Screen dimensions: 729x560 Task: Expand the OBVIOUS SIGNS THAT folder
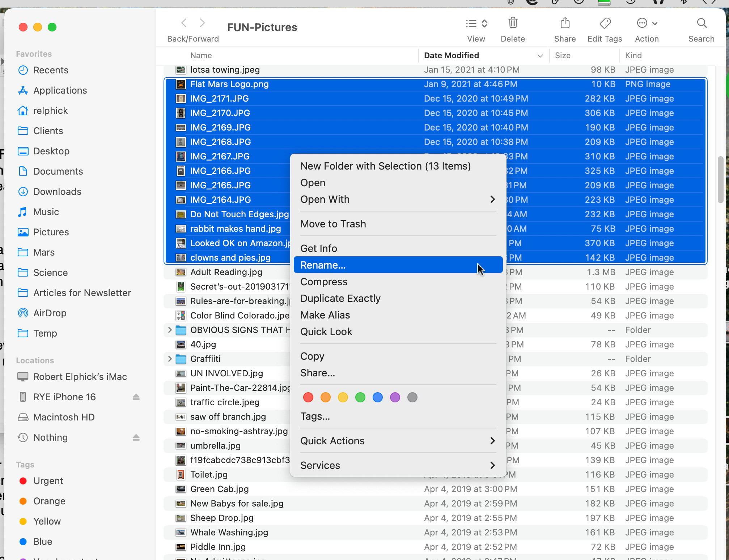170,330
